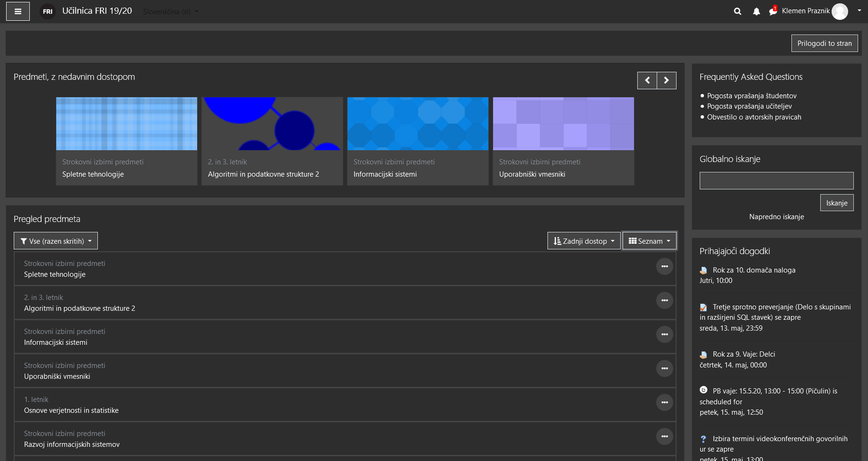
Task: Open Spletne tehnologije card title link
Action: coord(93,174)
